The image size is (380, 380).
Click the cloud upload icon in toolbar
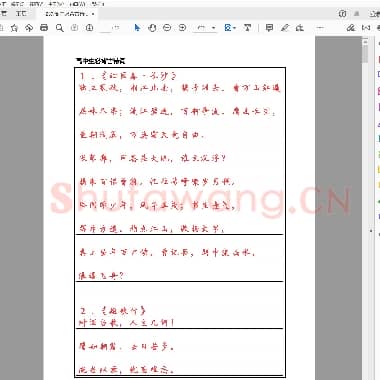pyautogui.click(x=29, y=28)
